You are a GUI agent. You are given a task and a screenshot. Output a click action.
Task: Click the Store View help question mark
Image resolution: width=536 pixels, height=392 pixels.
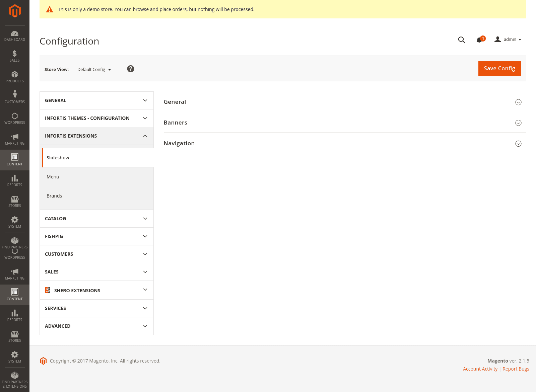tap(131, 69)
